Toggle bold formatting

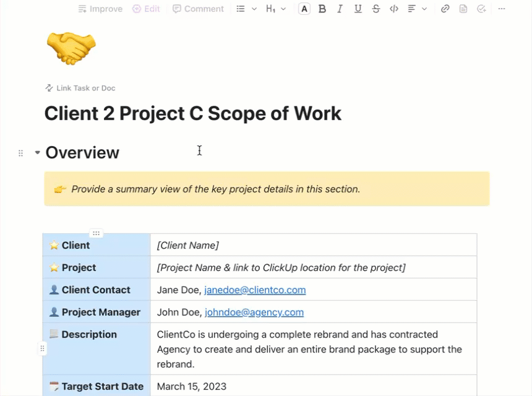tap(322, 9)
